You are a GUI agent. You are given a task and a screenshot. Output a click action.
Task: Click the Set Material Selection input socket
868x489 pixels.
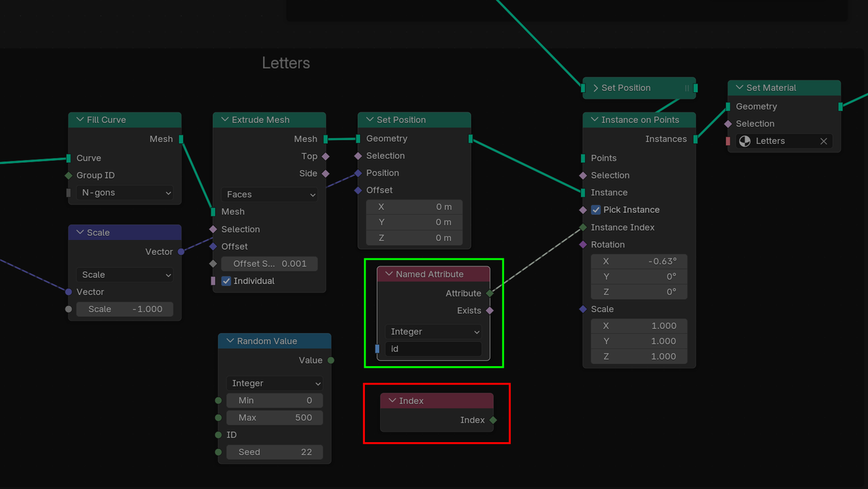click(x=728, y=124)
